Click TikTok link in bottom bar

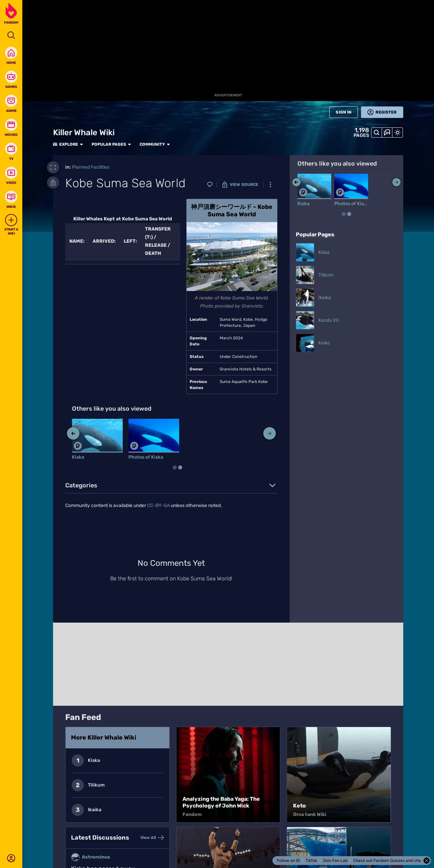tap(311, 861)
